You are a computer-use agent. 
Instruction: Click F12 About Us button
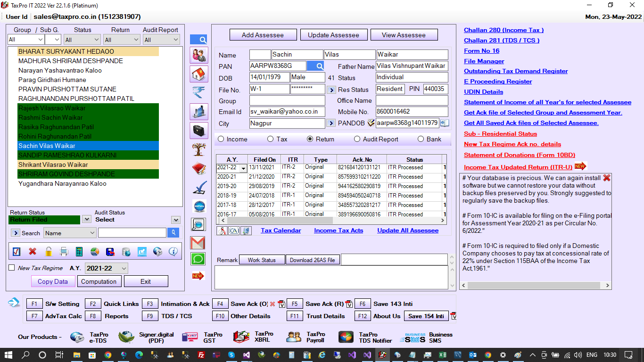tap(363, 316)
